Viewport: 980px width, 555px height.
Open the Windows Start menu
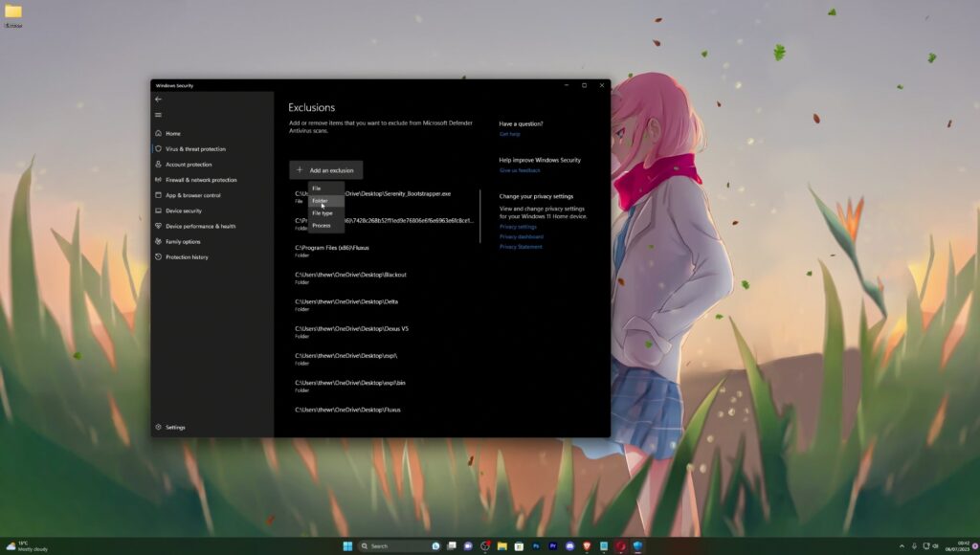[x=347, y=546]
